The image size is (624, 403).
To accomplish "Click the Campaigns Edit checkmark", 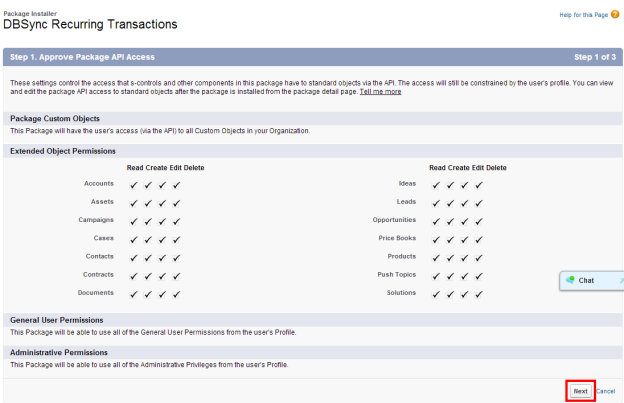I will point(163,221).
